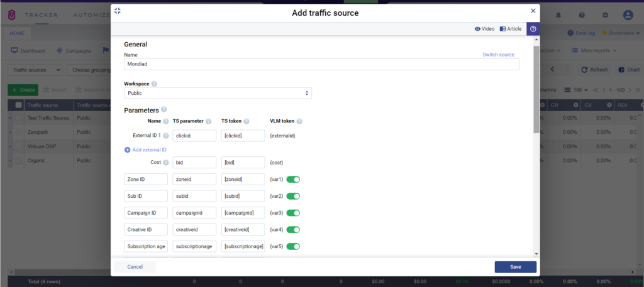Turn off the var3 Campaign ID toggle
Screen dimensions: 644x287
tap(293, 213)
